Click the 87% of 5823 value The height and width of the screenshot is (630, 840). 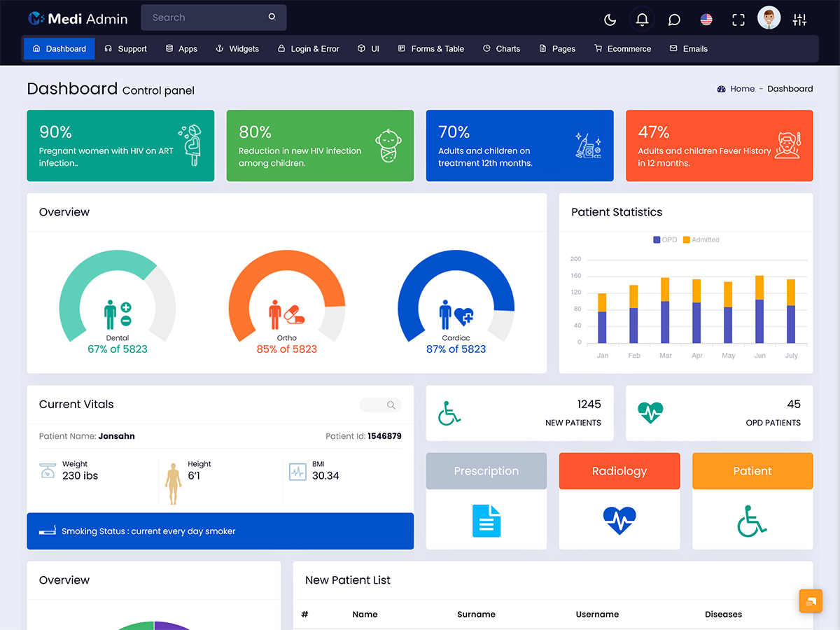(456, 349)
